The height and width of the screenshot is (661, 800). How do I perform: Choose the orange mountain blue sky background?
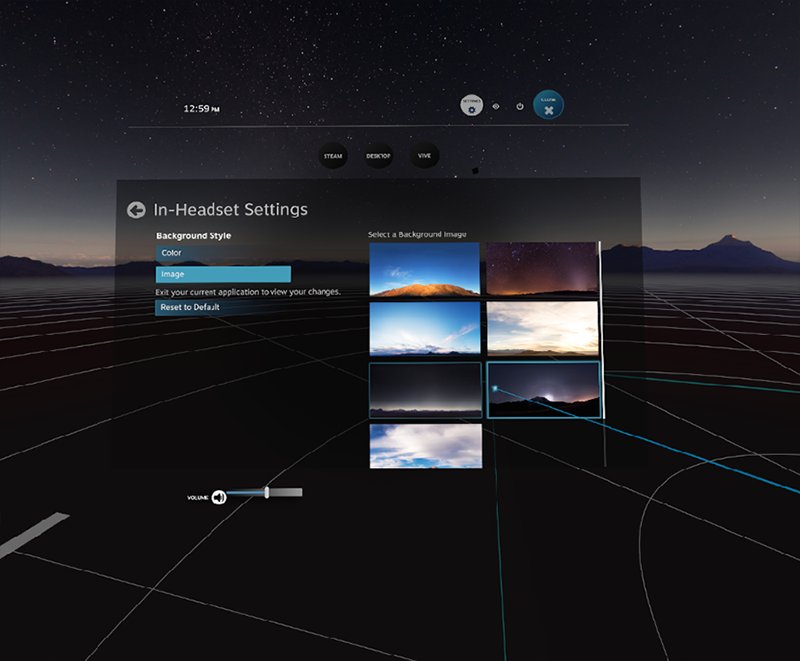pyautogui.click(x=424, y=269)
